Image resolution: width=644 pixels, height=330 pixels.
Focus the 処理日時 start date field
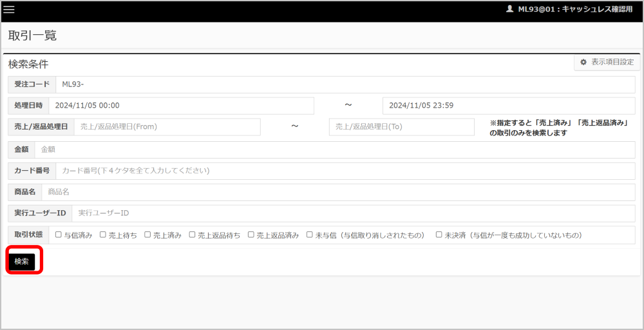tap(181, 106)
